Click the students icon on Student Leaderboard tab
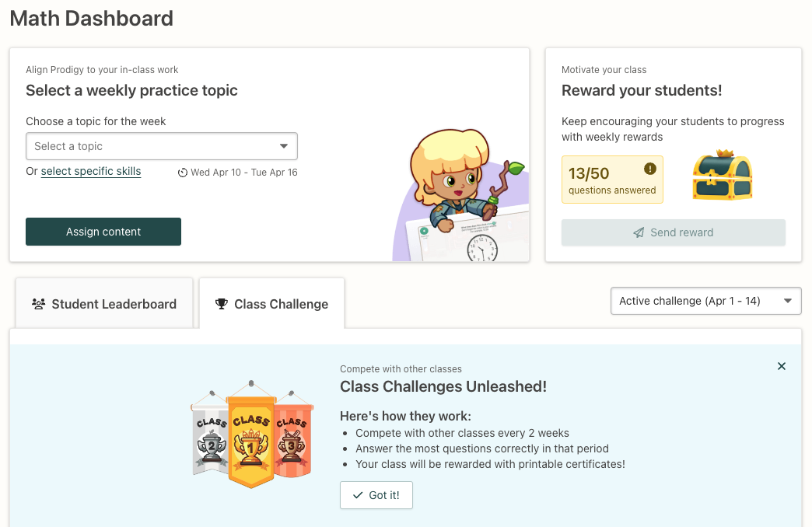Screen dimensions: 812x527 coord(39,304)
